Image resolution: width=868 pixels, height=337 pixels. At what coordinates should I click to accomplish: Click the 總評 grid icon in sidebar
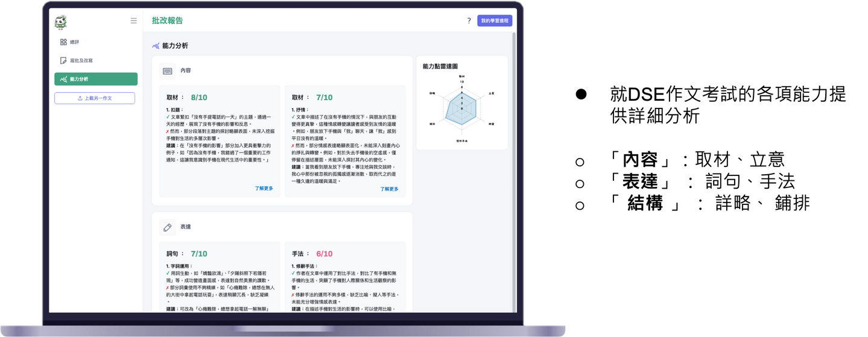pyautogui.click(x=63, y=42)
